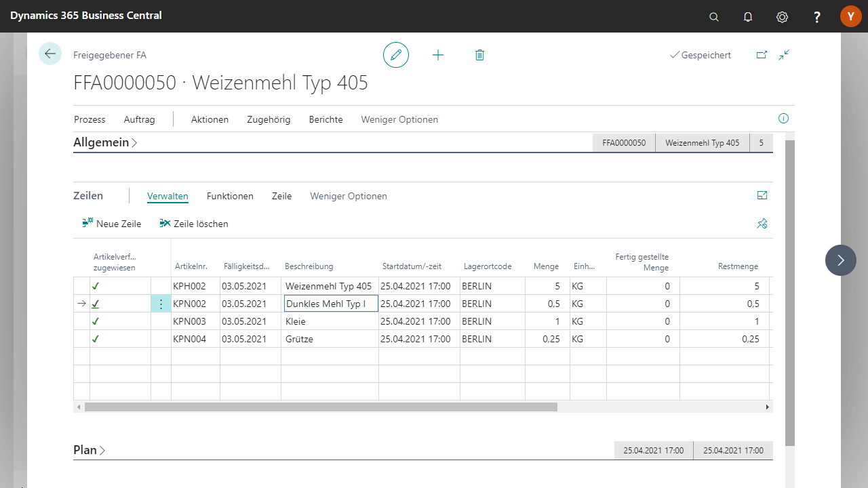The height and width of the screenshot is (488, 868).
Task: Open the help question mark
Action: (x=817, y=16)
